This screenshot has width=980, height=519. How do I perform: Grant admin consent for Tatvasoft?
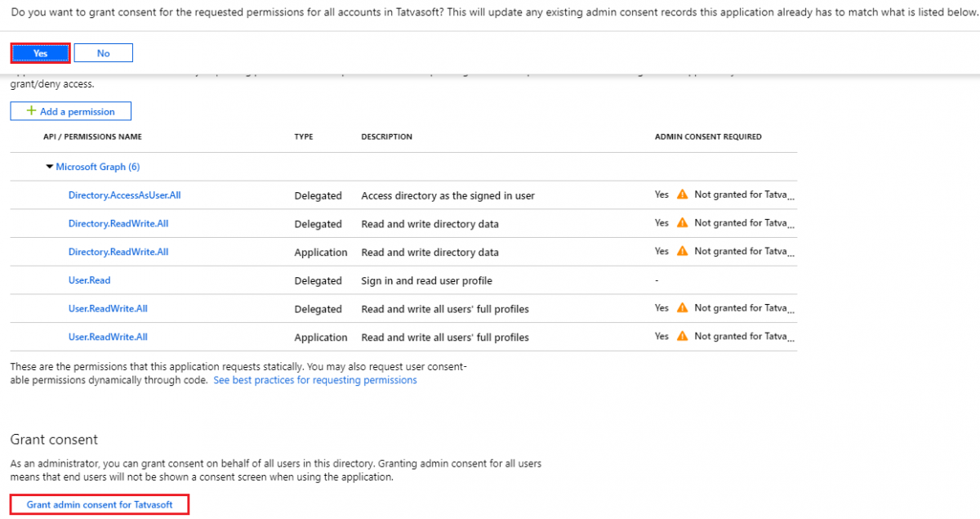point(99,504)
